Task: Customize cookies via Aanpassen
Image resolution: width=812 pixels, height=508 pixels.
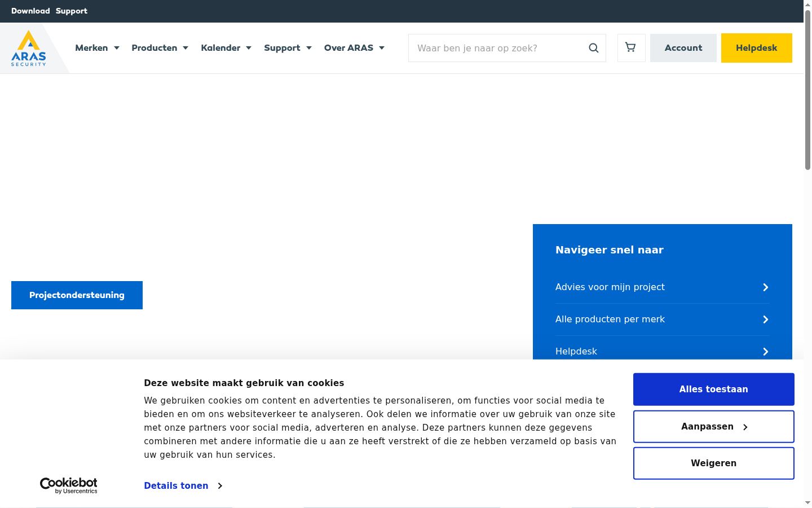Action: (x=714, y=427)
